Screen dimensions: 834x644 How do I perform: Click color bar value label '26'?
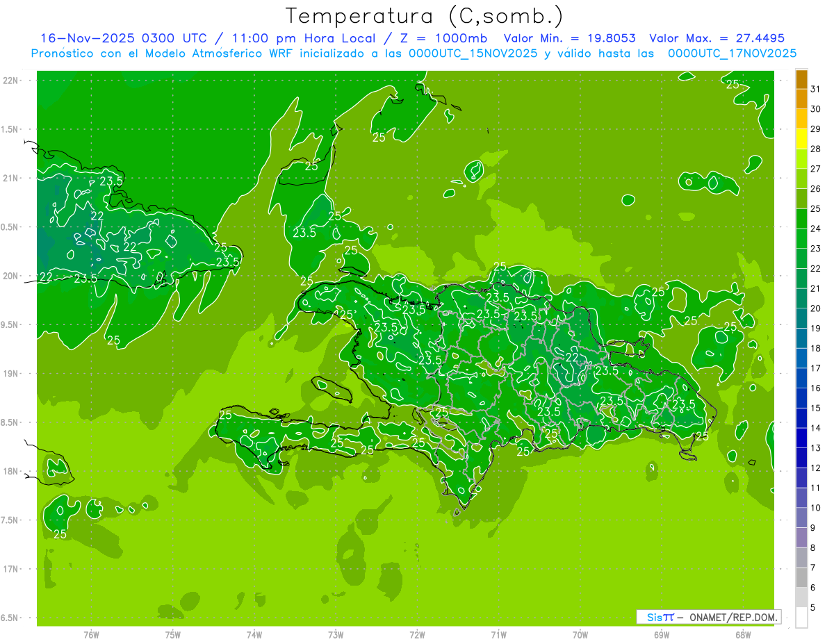815,188
